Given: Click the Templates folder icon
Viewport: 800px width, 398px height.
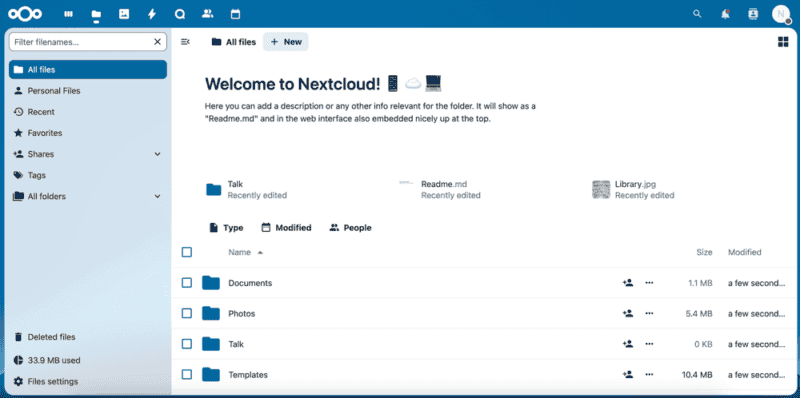Looking at the screenshot, I should (x=211, y=375).
